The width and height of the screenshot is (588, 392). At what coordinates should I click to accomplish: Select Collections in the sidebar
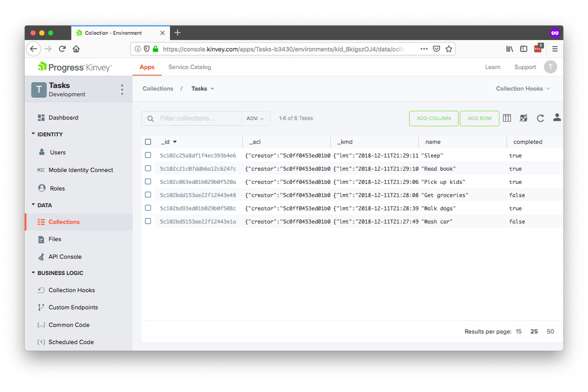[79, 222]
